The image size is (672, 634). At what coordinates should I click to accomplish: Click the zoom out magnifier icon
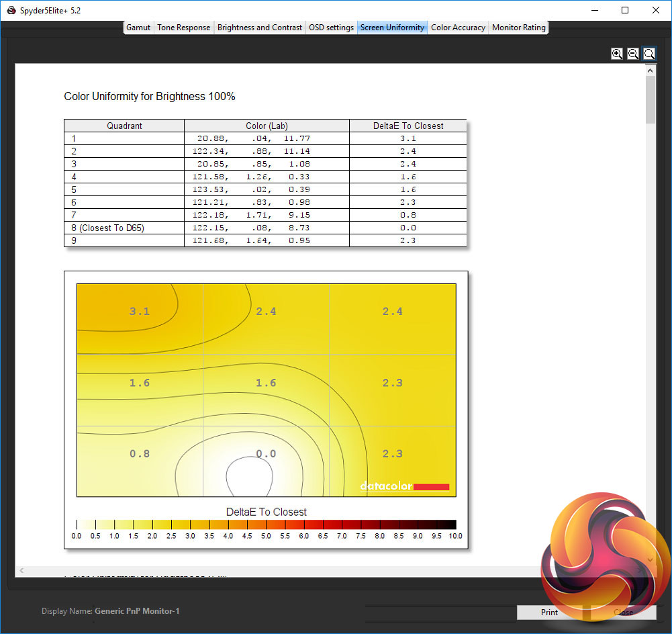[633, 54]
